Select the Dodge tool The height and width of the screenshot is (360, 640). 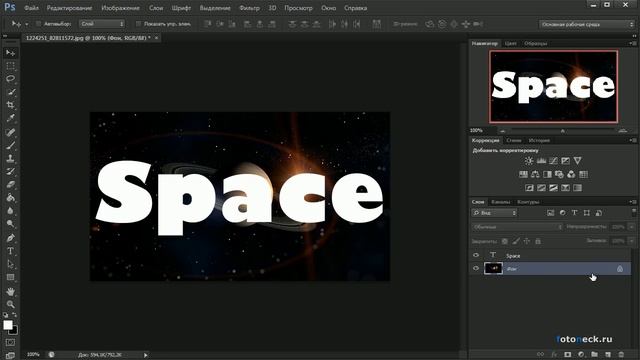(x=11, y=224)
